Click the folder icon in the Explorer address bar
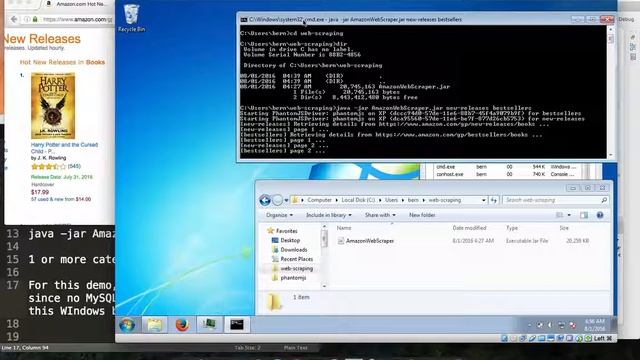Image resolution: width=640 pixels, height=360 pixels. [x=295, y=200]
